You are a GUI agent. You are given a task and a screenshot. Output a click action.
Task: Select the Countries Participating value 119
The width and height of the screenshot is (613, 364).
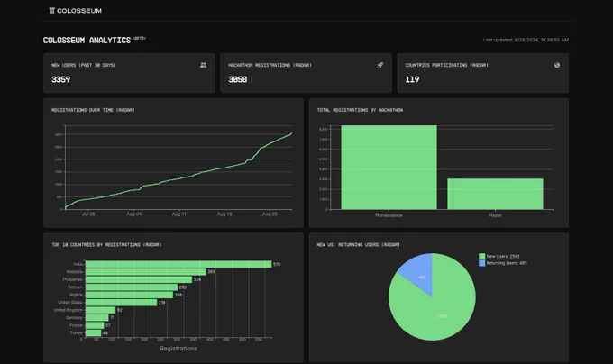412,79
